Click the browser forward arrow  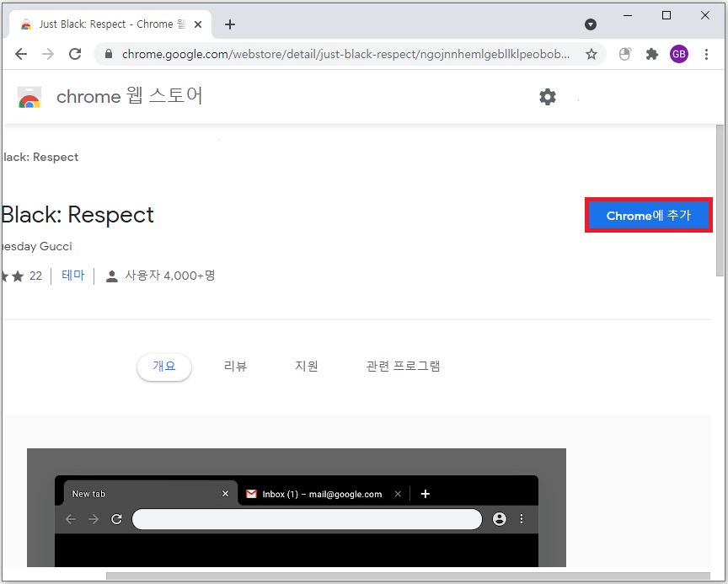pyautogui.click(x=48, y=54)
